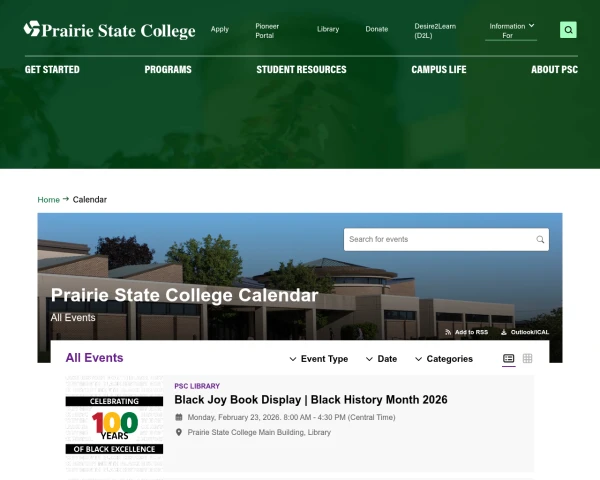The height and width of the screenshot is (480, 600).
Task: Open the Pioneer Portal link
Action: (x=267, y=31)
